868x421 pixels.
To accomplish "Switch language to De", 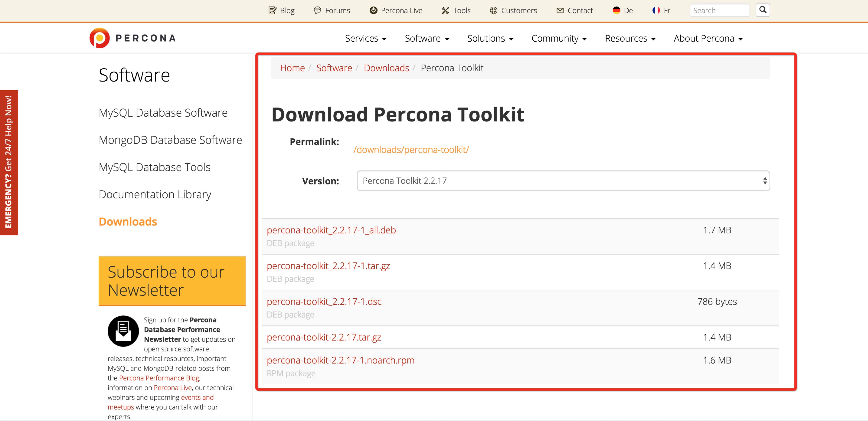I will pos(628,10).
